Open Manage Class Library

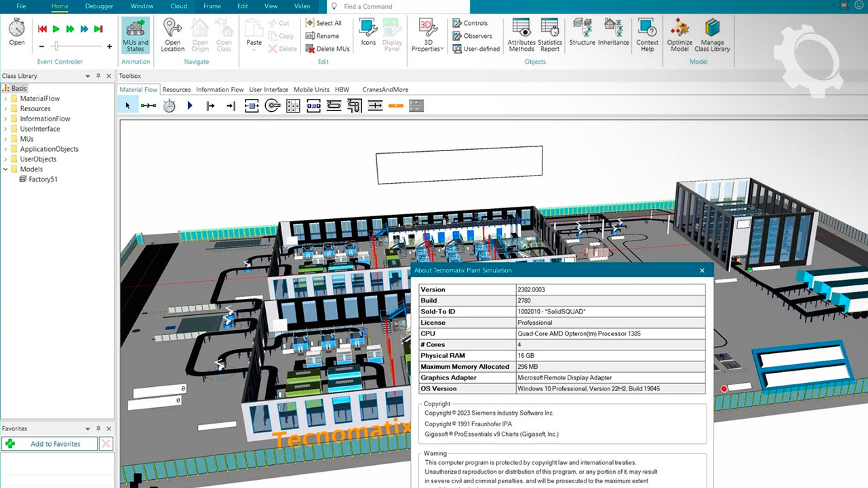tap(712, 35)
